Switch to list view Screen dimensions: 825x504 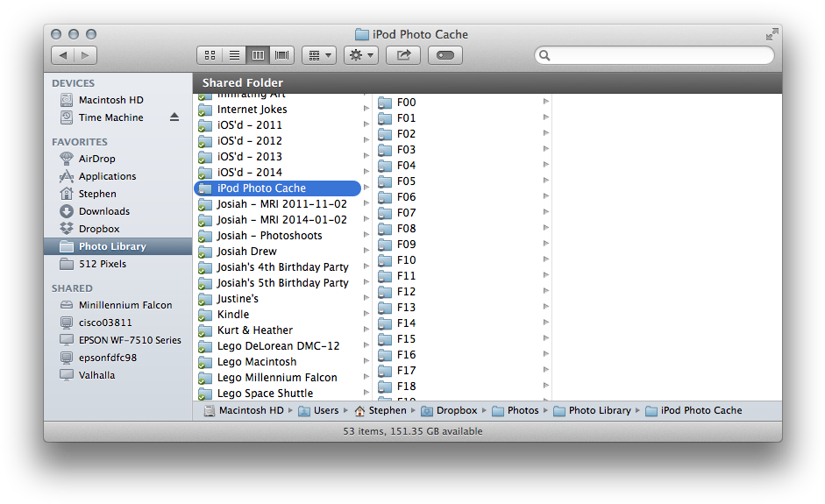(x=233, y=55)
